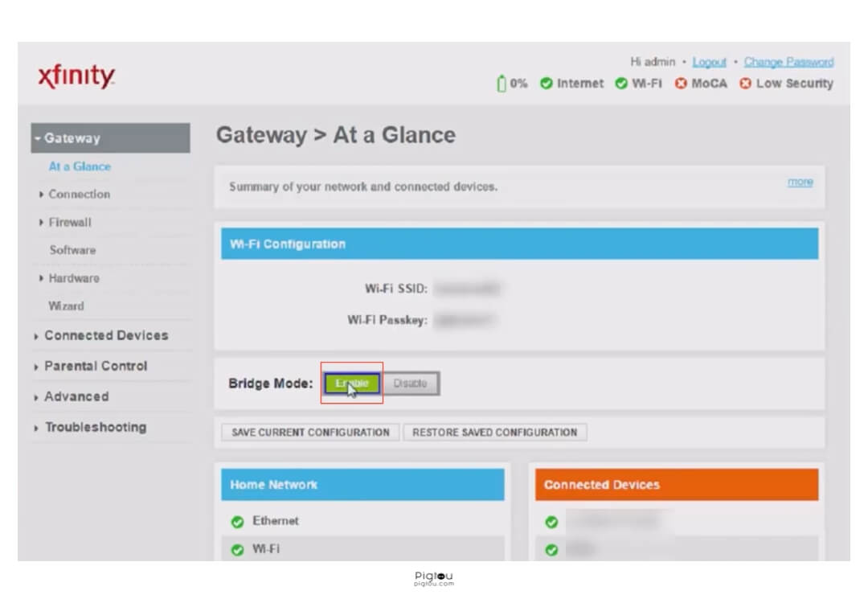The image size is (868, 603).
Task: Expand the Advanced section
Action: pos(76,396)
